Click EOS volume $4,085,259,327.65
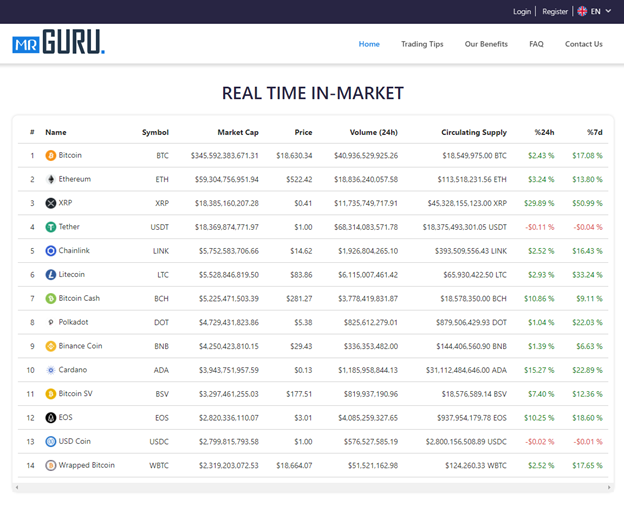 tap(368, 418)
